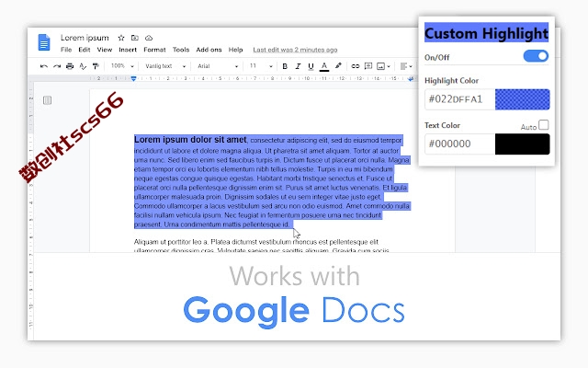
Task: Print the document
Action: [70, 66]
